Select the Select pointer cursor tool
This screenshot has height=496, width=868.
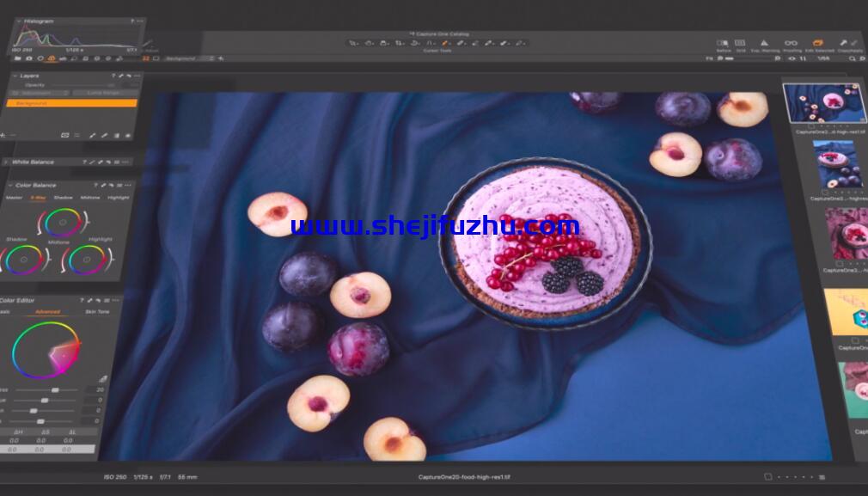[353, 43]
